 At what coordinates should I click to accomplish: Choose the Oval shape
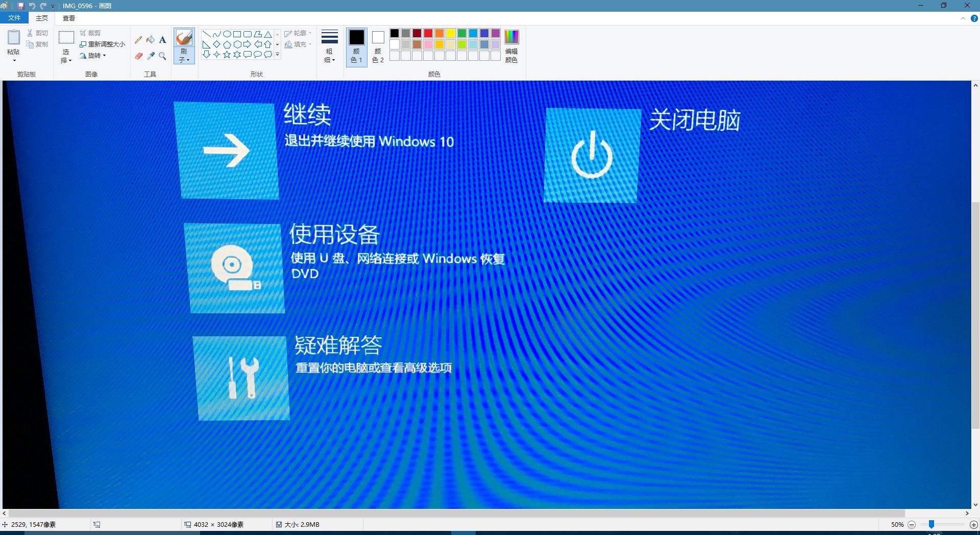coord(227,34)
